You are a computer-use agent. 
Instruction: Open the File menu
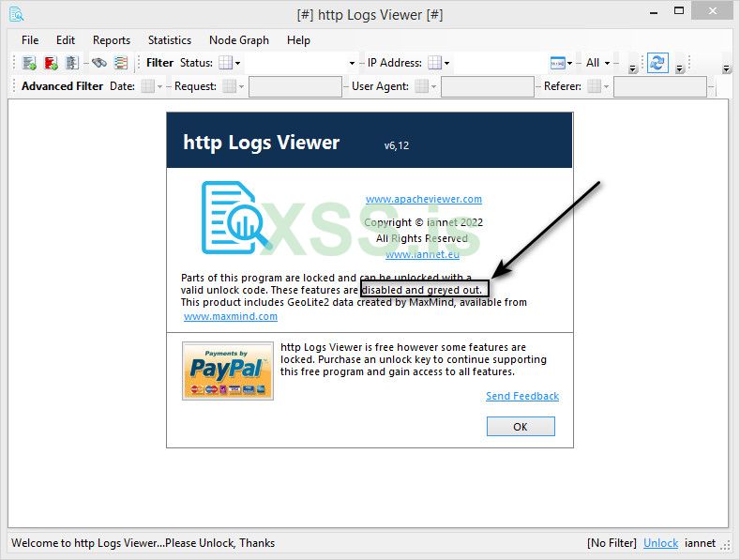(x=30, y=40)
